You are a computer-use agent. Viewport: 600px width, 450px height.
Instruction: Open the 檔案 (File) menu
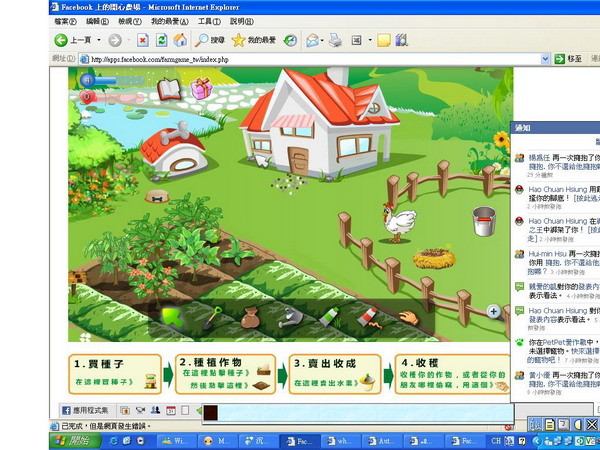pyautogui.click(x=65, y=22)
